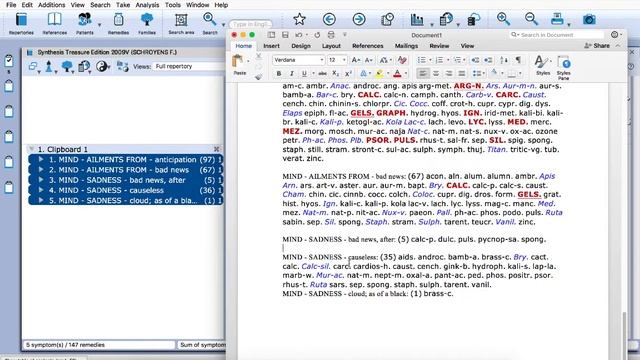This screenshot has height=360, width=640.
Task: Toggle Italic formatting in Word
Action: pos(291,73)
